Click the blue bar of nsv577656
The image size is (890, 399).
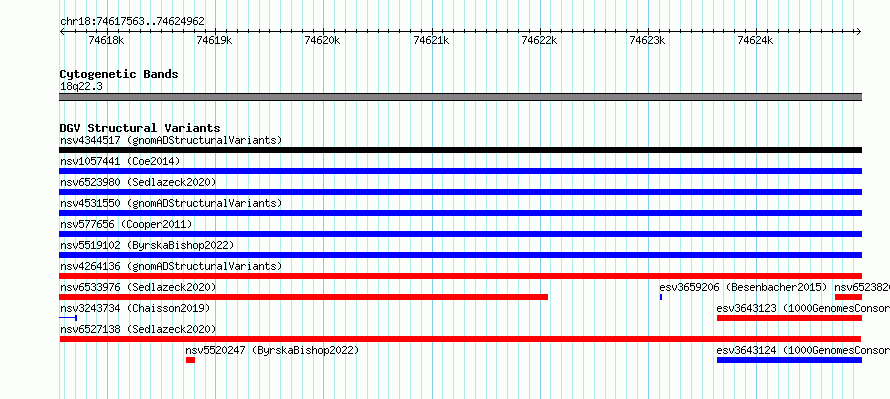coord(460,234)
